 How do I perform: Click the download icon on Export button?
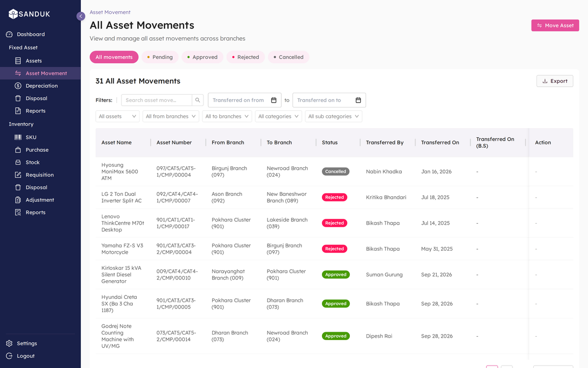[545, 81]
